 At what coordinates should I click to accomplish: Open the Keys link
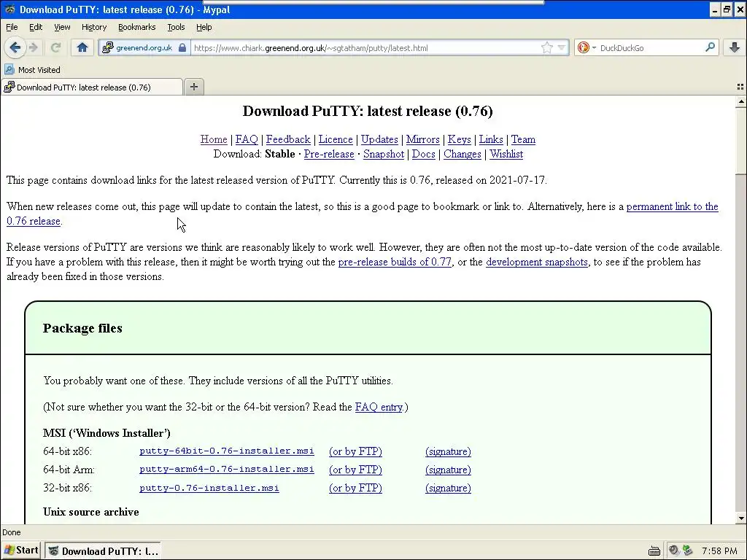coord(460,139)
